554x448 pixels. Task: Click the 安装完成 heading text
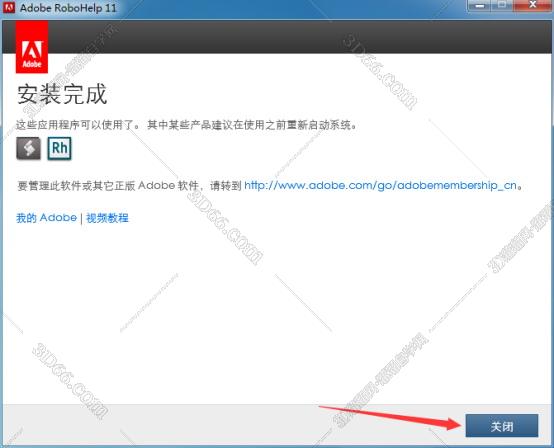point(62,94)
